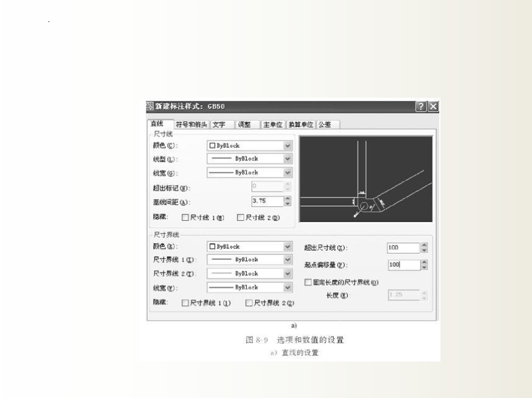Click the 超出尺寸线 input field

(403, 248)
